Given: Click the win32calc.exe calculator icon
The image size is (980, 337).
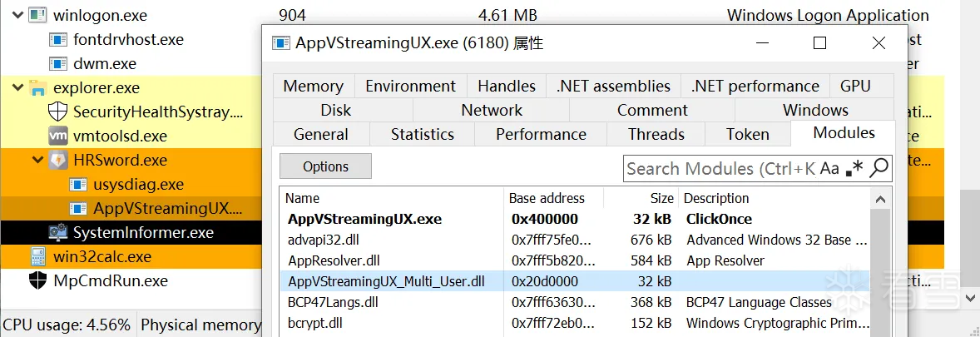Looking at the screenshot, I should (37, 256).
